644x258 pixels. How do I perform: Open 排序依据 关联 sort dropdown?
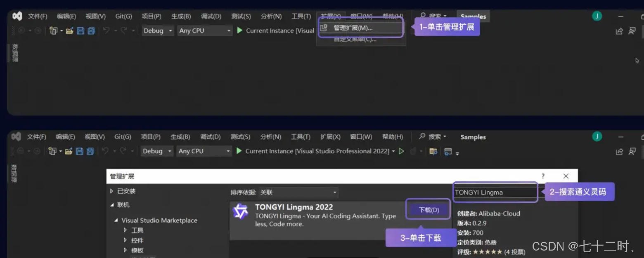click(x=298, y=192)
